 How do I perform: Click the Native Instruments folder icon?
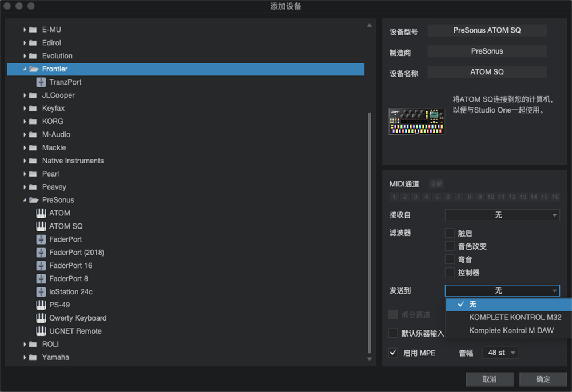tap(33, 161)
